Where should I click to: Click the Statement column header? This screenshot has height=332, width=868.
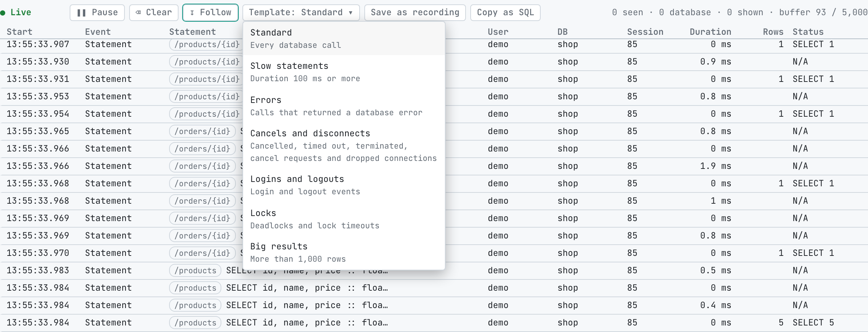click(193, 32)
